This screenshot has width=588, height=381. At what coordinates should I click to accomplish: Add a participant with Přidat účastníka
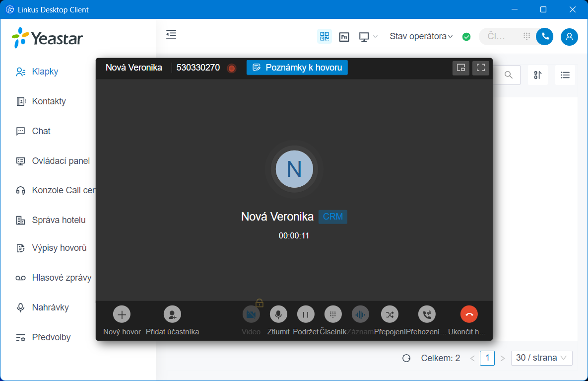(172, 314)
